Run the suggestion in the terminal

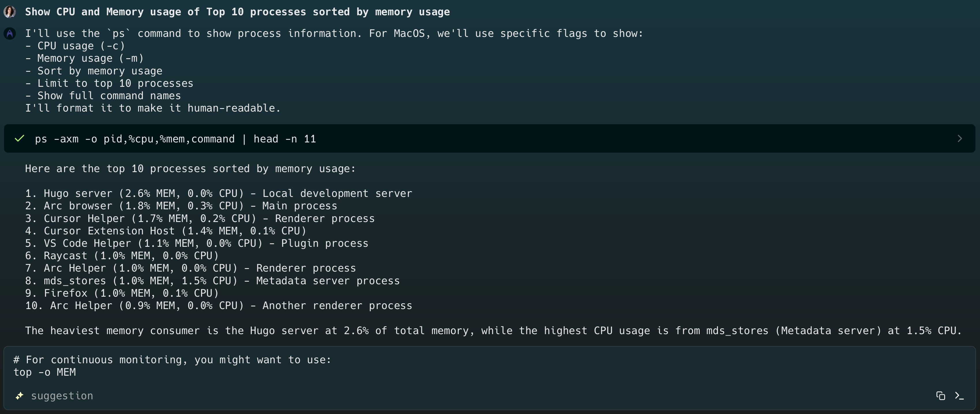coord(960,396)
